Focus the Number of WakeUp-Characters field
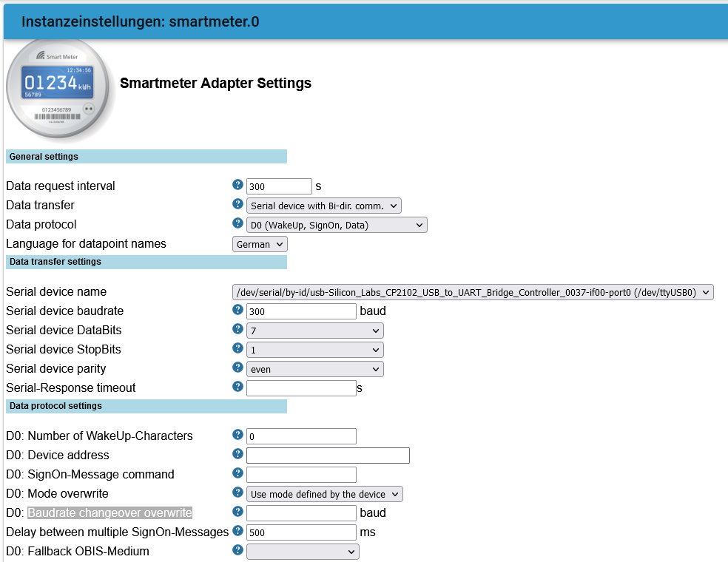The width and height of the screenshot is (728, 562). [301, 436]
